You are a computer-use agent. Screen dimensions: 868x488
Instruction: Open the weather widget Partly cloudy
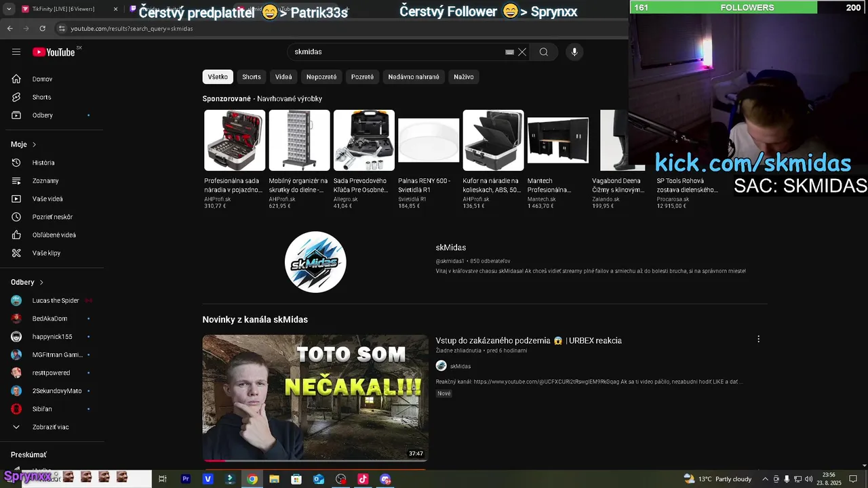tap(717, 479)
